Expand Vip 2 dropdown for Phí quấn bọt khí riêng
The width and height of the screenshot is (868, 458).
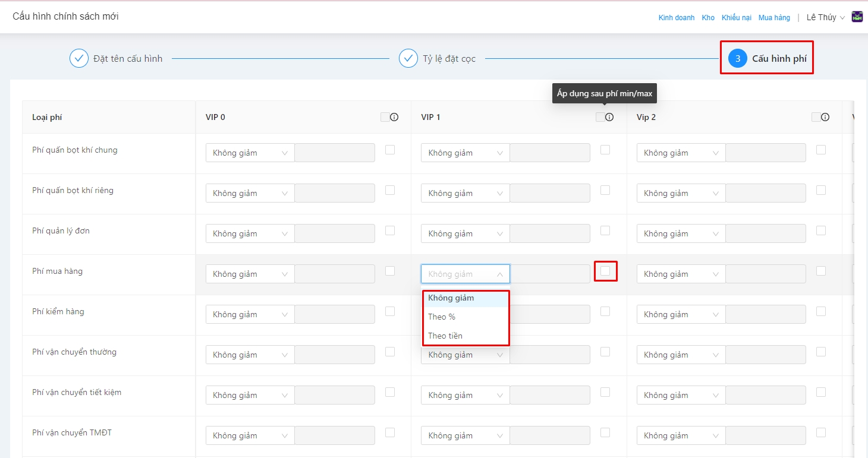coord(681,193)
